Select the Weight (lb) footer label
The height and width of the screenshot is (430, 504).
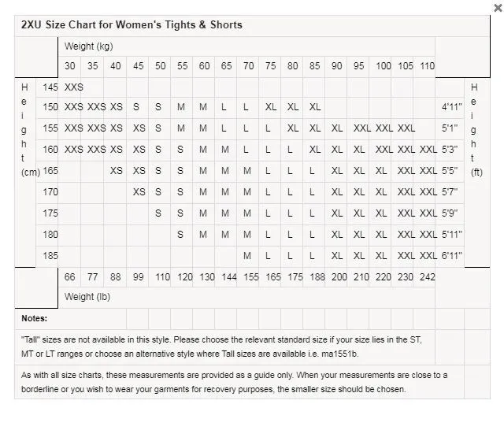[x=89, y=297]
